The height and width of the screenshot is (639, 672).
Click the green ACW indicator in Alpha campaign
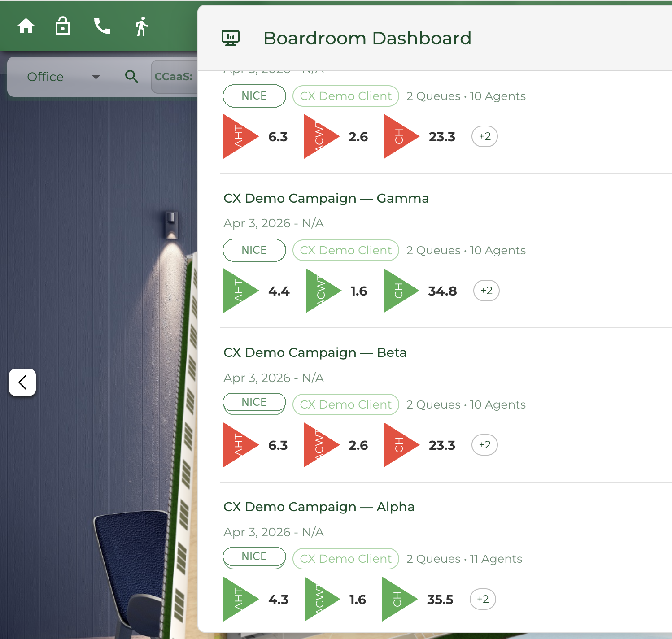coord(322,599)
